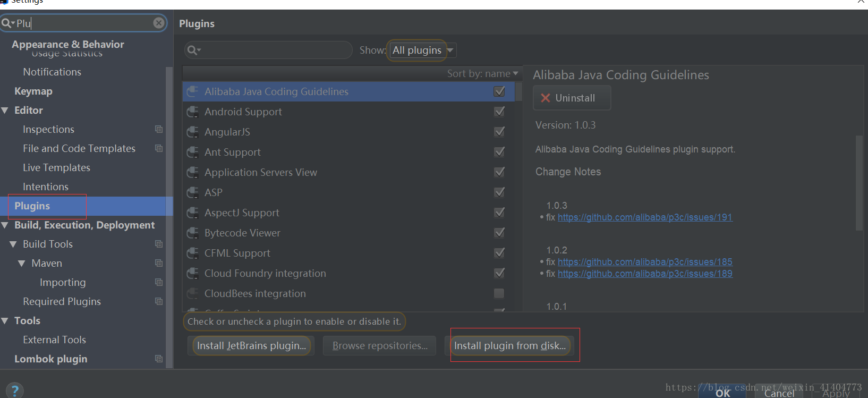Click the settings tree vertical scrollbar
Viewport: 868px width, 398px height.
169,217
